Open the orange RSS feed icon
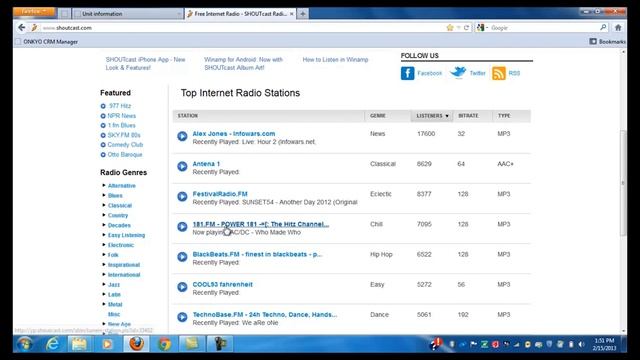 pyautogui.click(x=499, y=73)
